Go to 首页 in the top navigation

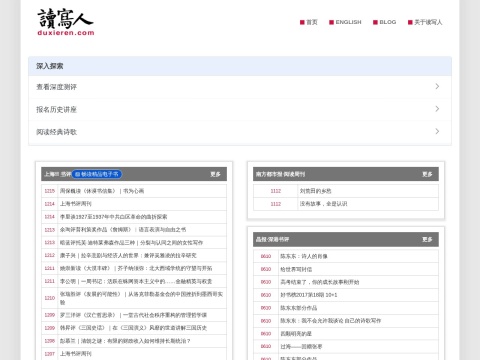point(309,22)
